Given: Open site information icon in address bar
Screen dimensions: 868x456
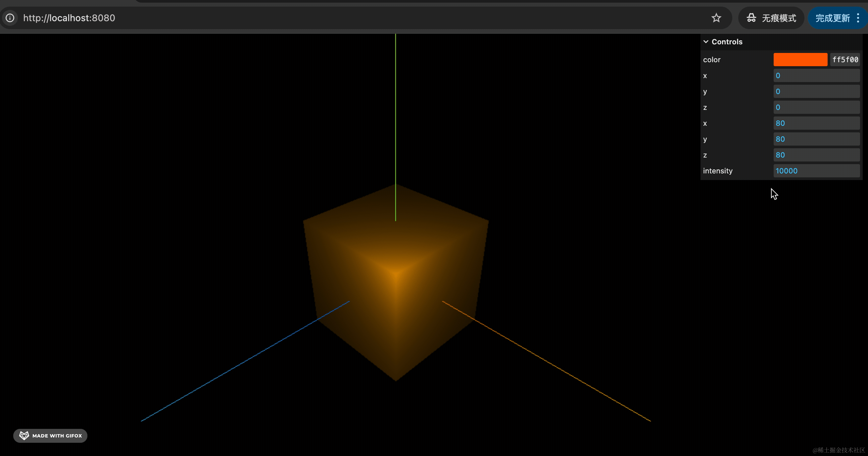Looking at the screenshot, I should (10, 18).
